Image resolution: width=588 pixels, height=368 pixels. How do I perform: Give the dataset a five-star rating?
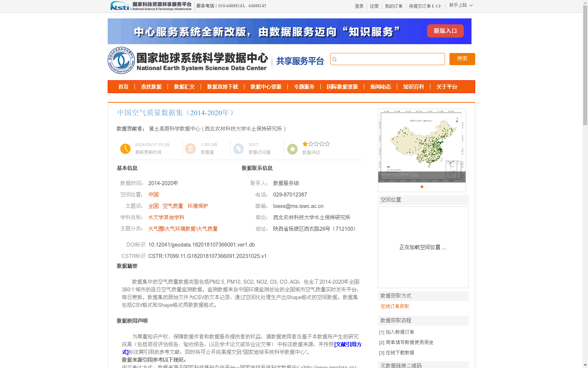(x=327, y=144)
